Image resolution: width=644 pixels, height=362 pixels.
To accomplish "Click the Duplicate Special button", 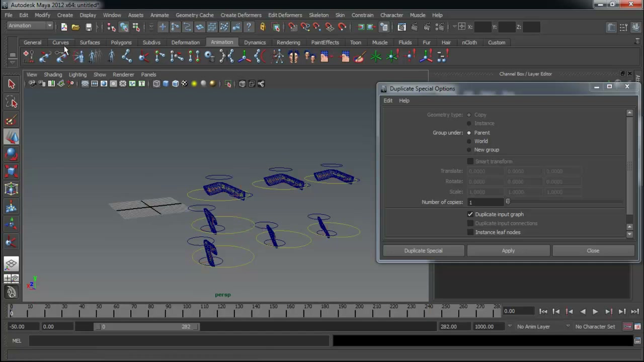I will (423, 251).
